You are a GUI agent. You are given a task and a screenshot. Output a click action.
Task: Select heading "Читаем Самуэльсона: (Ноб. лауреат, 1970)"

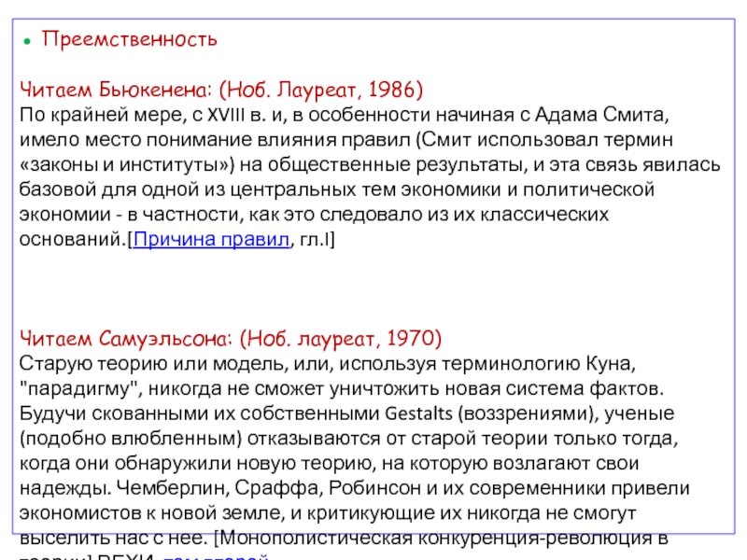point(231,339)
